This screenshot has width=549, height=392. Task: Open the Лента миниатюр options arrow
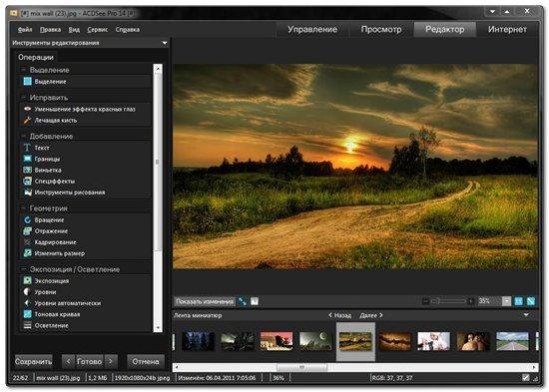526,315
